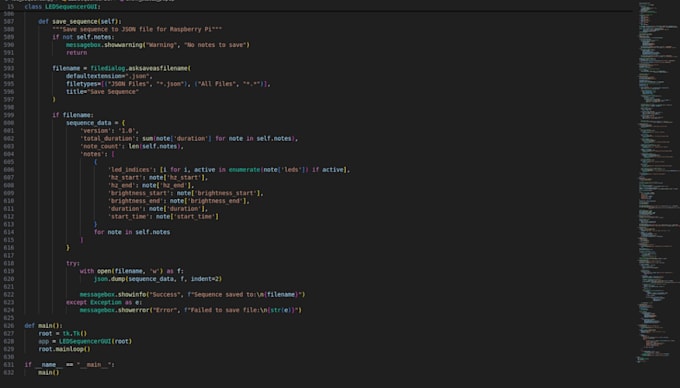Click 'if not self.notes:' line

click(83, 37)
